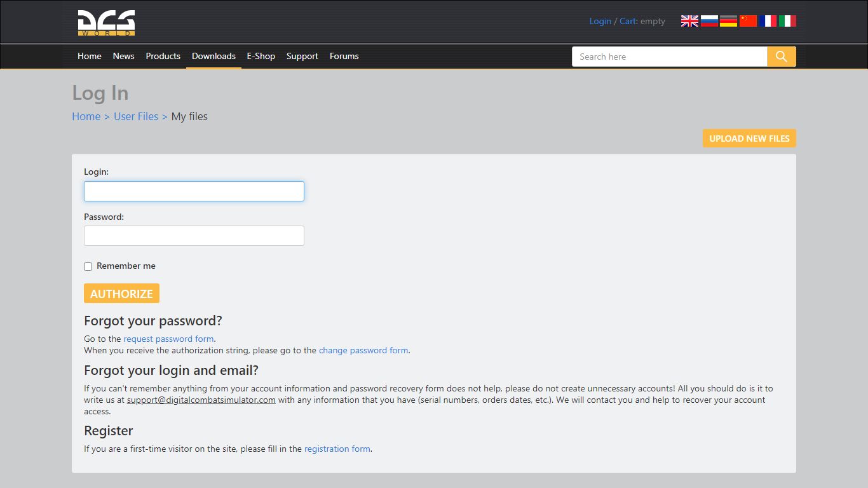The width and height of the screenshot is (868, 488).
Task: Open the Products menu item
Action: click(x=163, y=56)
